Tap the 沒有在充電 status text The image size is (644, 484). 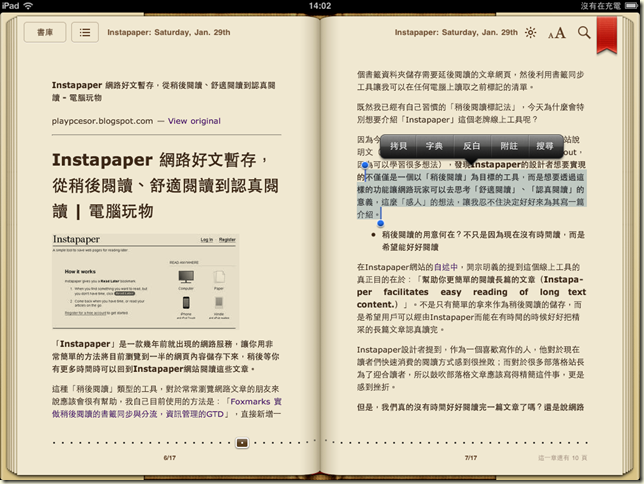tap(600, 6)
